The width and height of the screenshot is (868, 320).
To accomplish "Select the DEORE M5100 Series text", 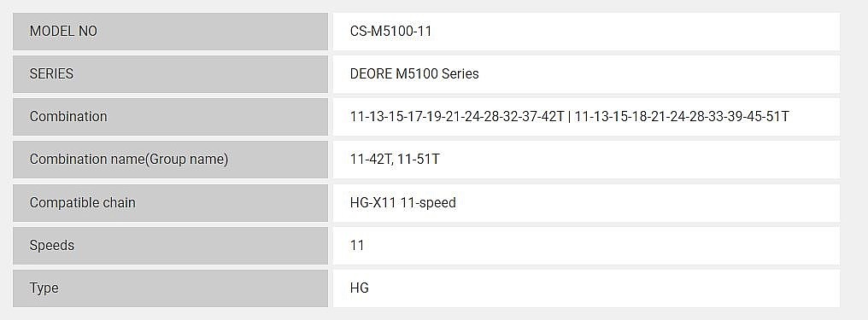I will tap(414, 74).
